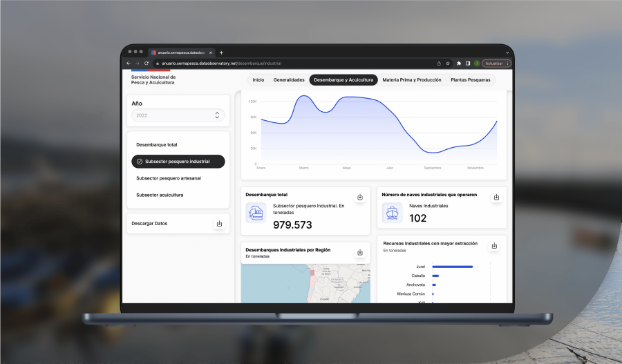Screen dimensions: 622x364
Task: Select Subsector acuicultura option
Action: click(160, 195)
